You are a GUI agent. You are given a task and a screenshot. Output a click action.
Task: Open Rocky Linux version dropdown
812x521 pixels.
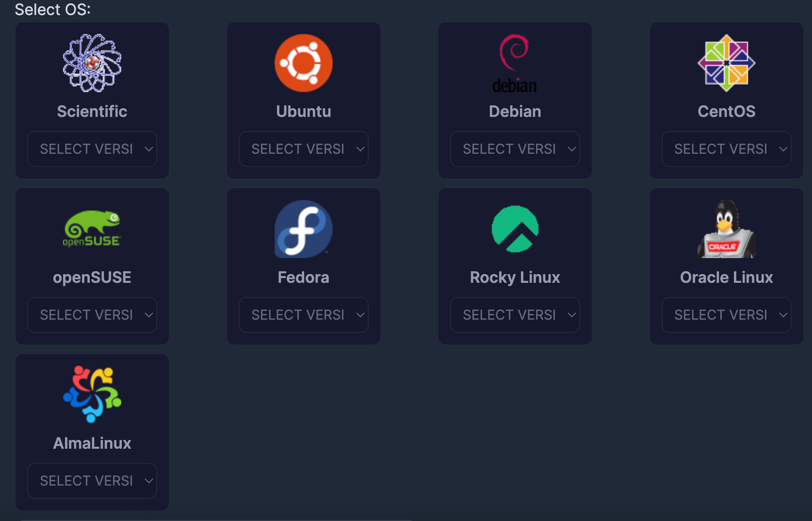(515, 315)
